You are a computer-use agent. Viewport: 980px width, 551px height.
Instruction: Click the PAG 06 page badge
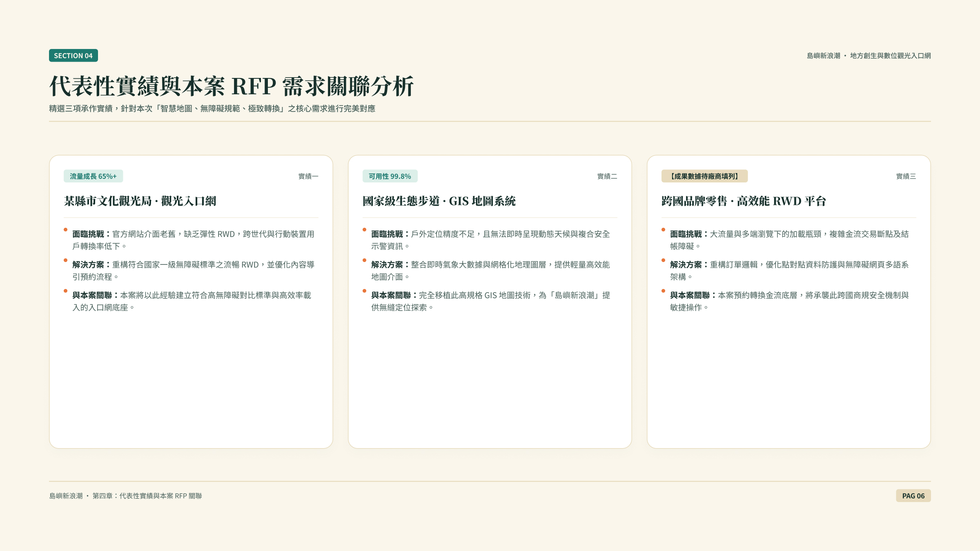(913, 496)
